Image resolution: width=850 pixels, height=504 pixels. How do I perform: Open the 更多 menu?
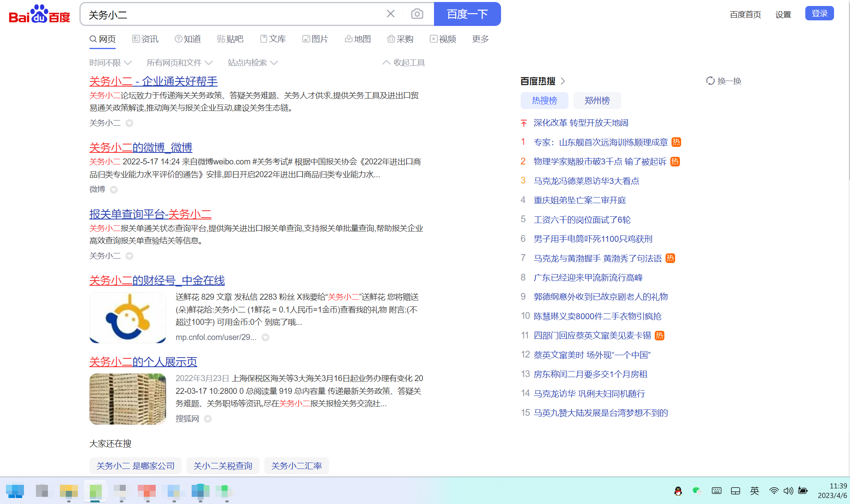pos(480,39)
